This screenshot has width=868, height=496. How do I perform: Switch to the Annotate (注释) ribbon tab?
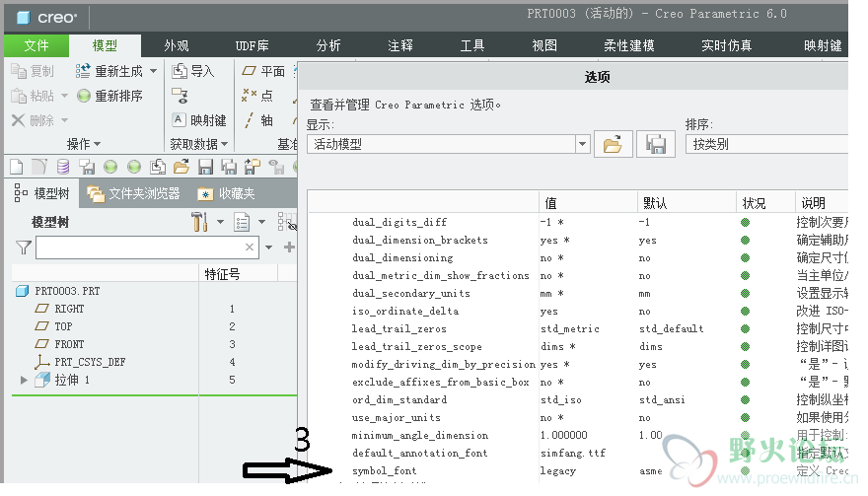(x=400, y=45)
